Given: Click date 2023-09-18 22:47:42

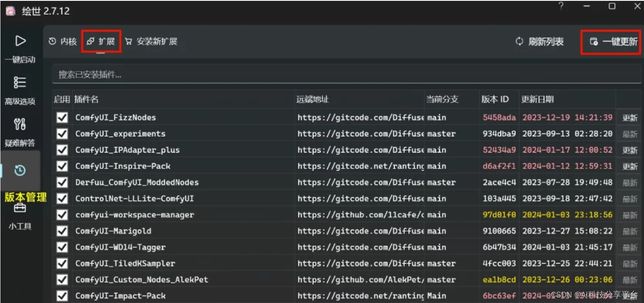Looking at the screenshot, I should tap(567, 199).
